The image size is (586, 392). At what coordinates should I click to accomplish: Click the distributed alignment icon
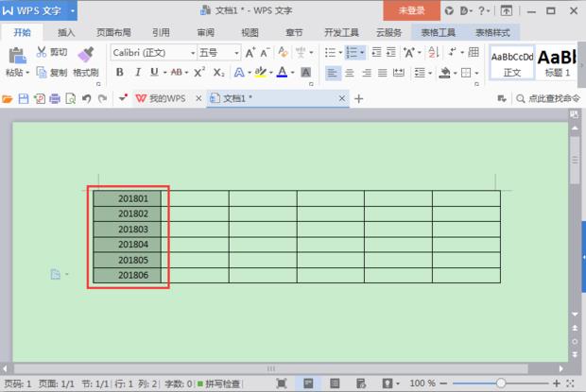coord(399,73)
